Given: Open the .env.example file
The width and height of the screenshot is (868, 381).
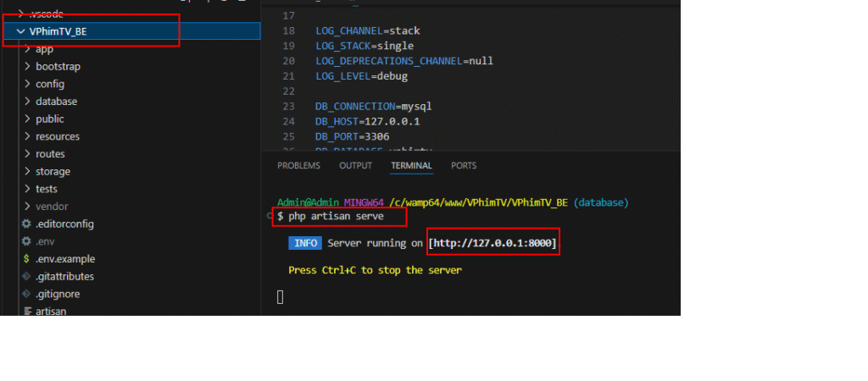Looking at the screenshot, I should [65, 259].
